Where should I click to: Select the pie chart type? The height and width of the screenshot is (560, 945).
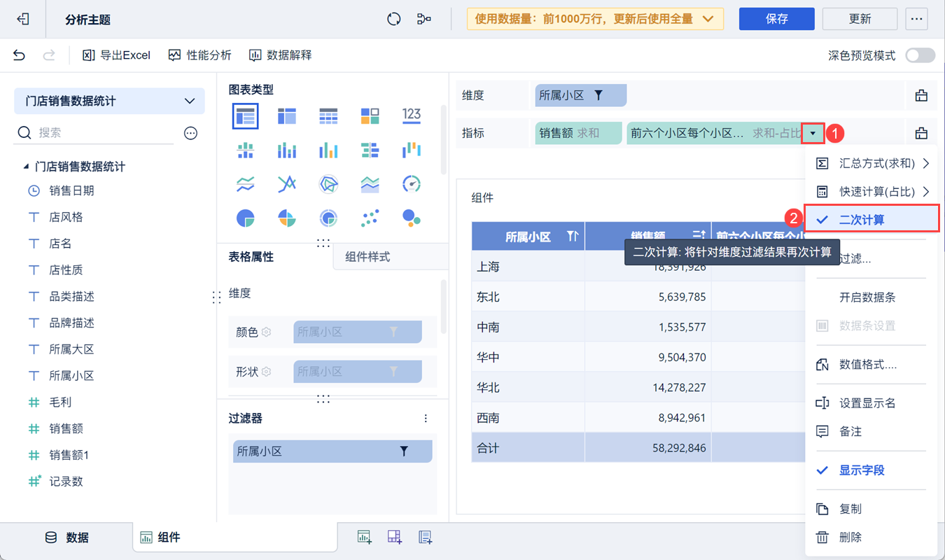245,218
